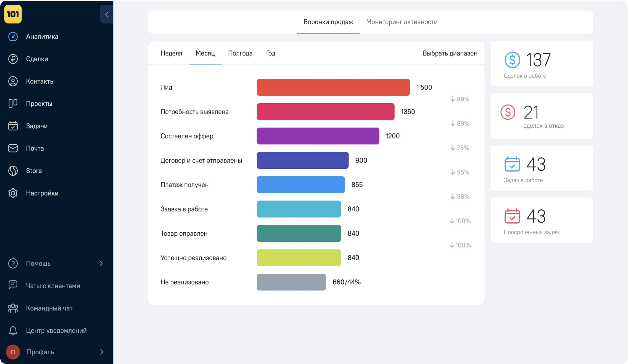Go to Сделки menu label
The image size is (628, 364).
pos(37,59)
